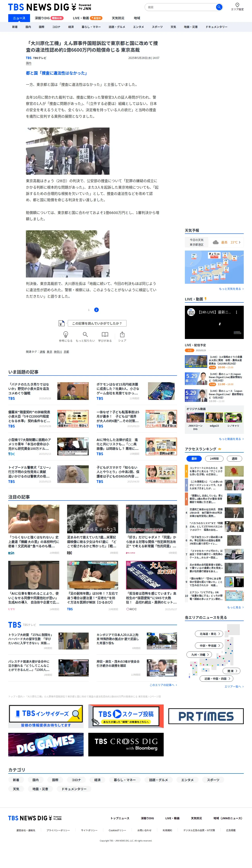Click the シェア share icon
This screenshot has height=868, width=252.
point(122,334)
